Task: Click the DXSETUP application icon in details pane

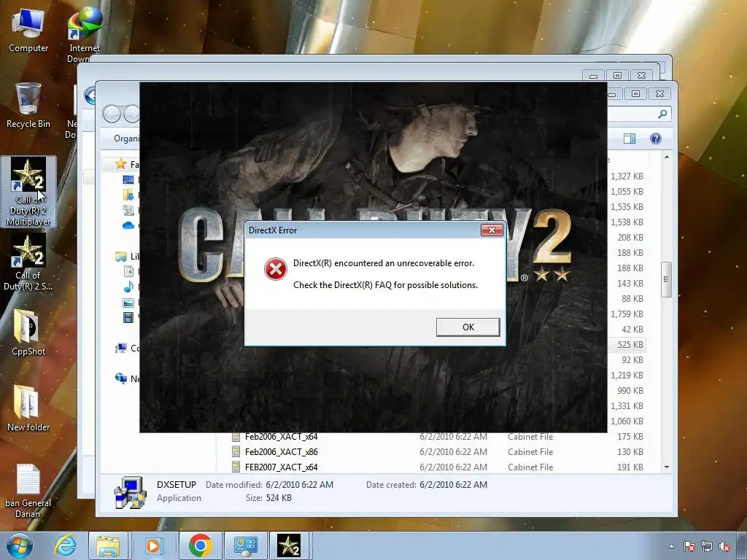Action: coord(130,492)
